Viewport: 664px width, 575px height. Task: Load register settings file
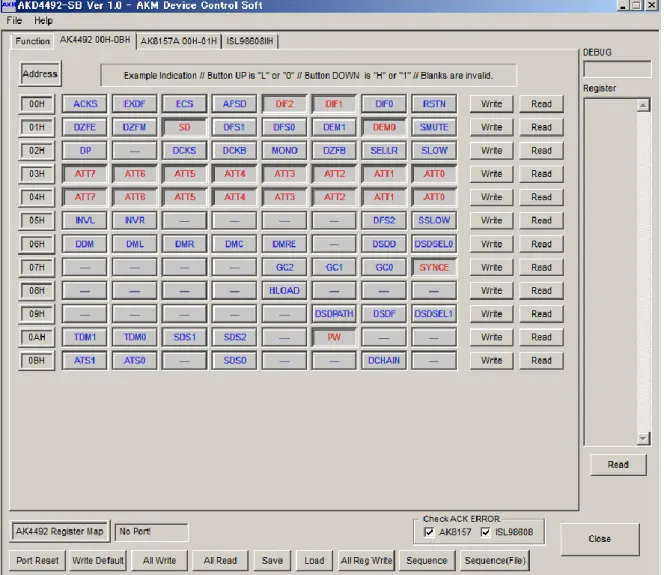point(314,560)
